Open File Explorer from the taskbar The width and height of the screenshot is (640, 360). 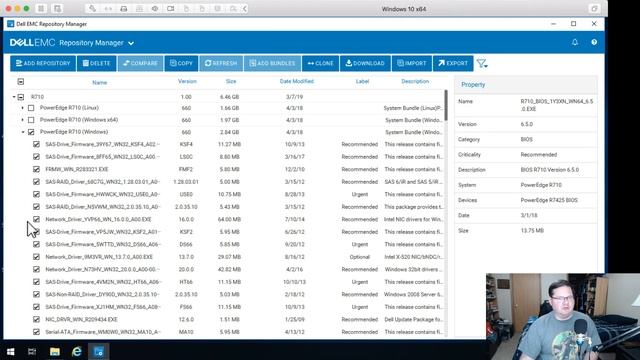click(x=55, y=351)
